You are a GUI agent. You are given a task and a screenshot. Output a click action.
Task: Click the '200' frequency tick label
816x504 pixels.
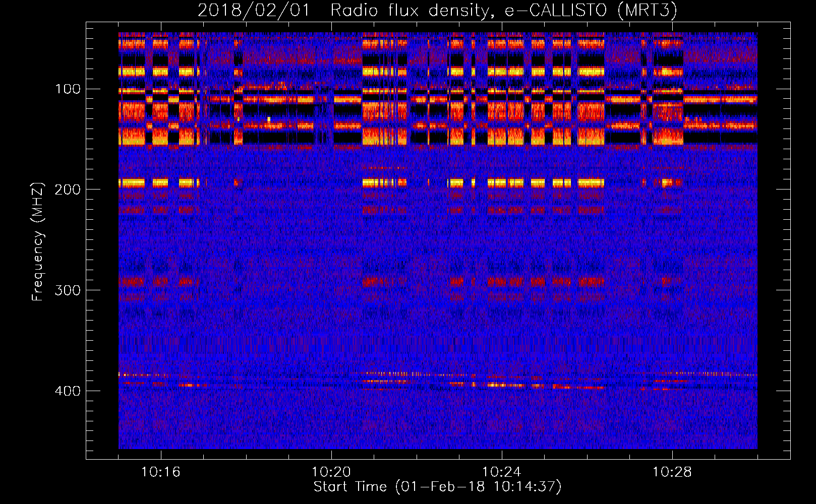pyautogui.click(x=68, y=190)
